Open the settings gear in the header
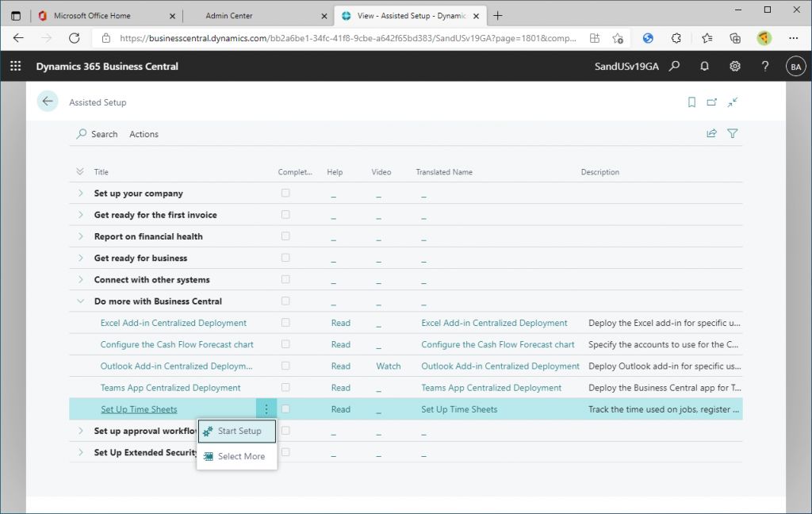The width and height of the screenshot is (812, 514). coord(735,66)
